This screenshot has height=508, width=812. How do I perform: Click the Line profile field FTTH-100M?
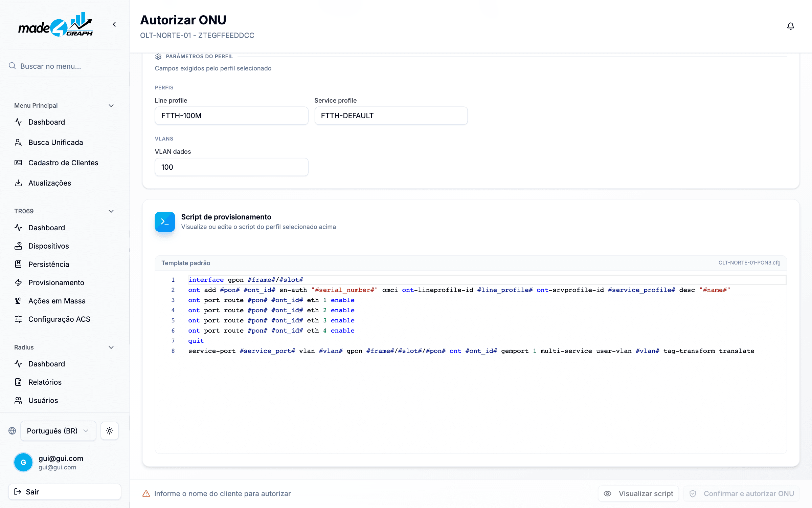pyautogui.click(x=231, y=116)
